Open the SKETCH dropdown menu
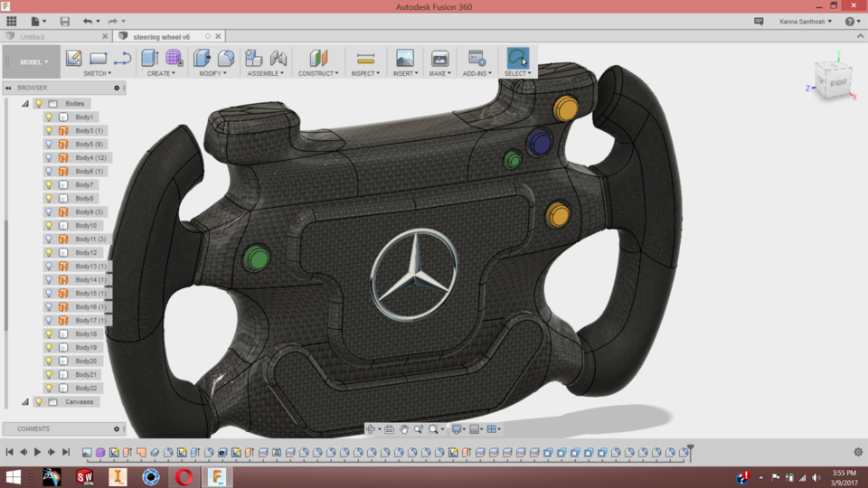 coord(98,73)
